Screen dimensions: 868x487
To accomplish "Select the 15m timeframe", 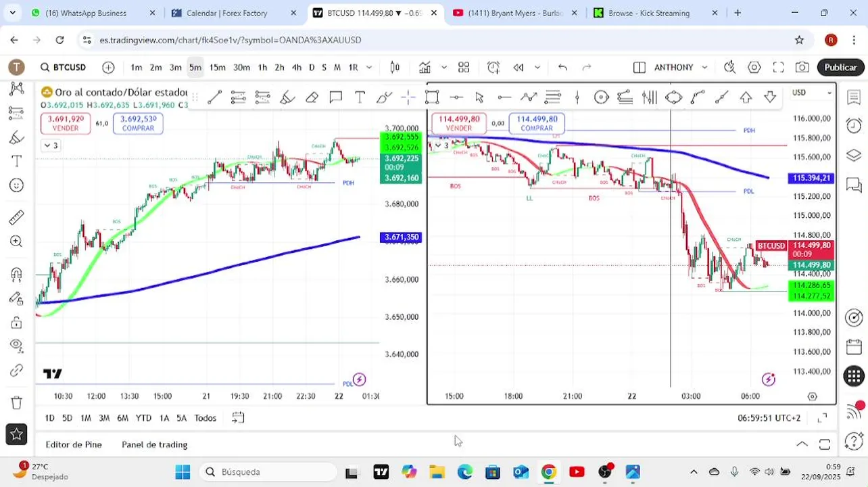I will [218, 67].
